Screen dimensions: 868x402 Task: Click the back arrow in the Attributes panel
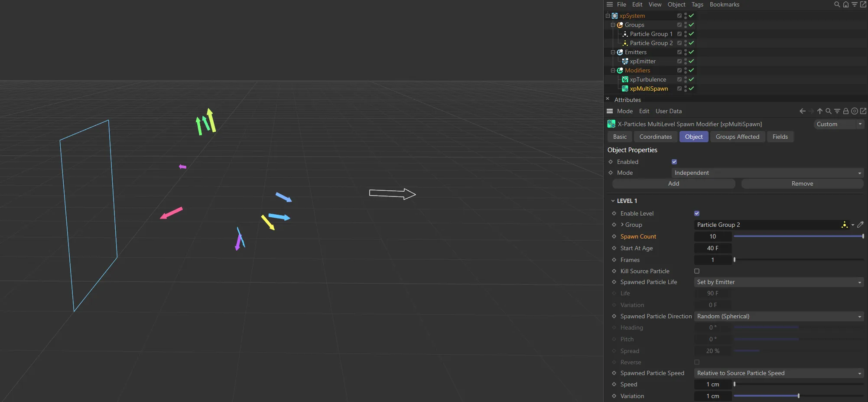802,111
